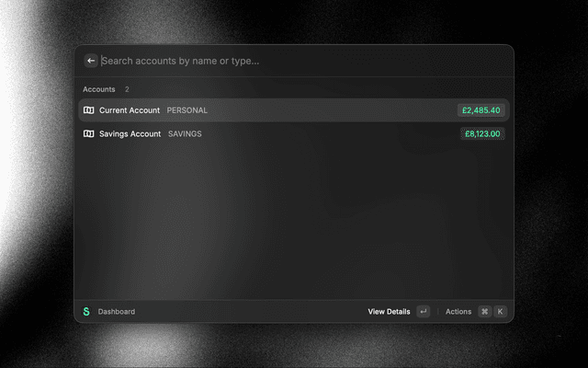Click the Savings Account map icon

click(88, 133)
